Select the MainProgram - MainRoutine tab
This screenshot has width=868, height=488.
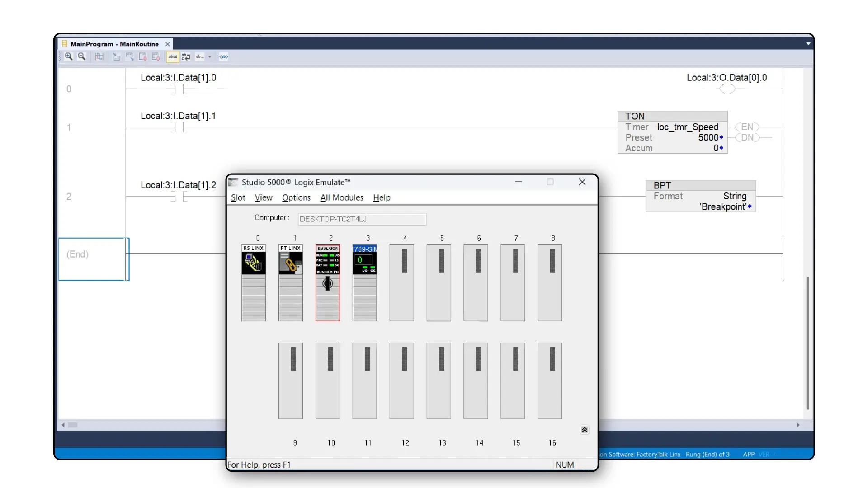click(114, 44)
